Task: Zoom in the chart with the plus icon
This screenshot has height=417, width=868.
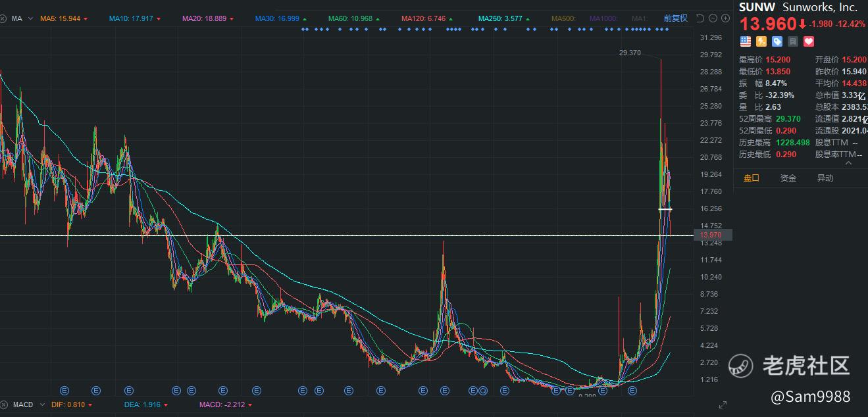Action: [x=724, y=18]
